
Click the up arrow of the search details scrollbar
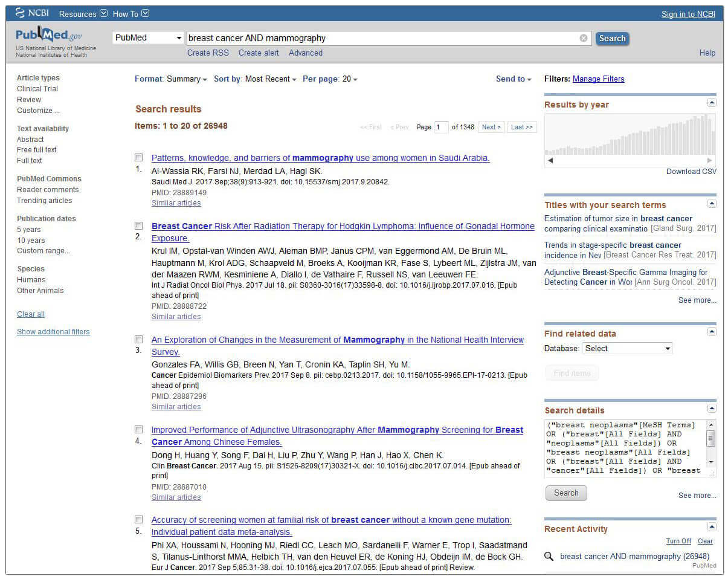710,425
